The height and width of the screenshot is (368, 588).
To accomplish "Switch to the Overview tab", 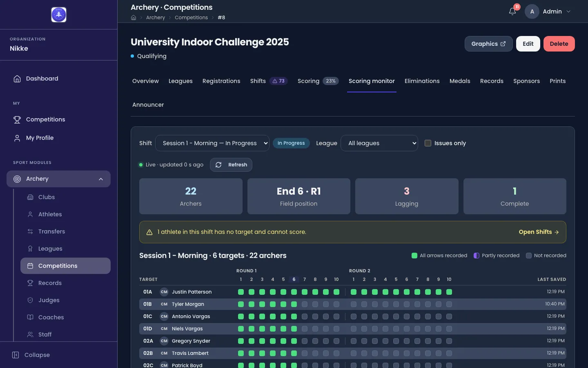I will 145,81.
